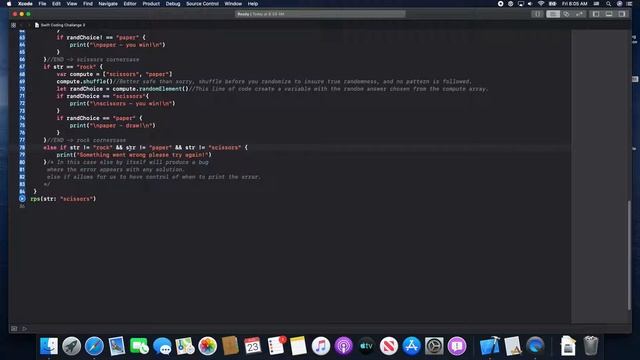Open the Editor menu
Viewport: 640px width, 360px height.
click(x=130, y=4)
